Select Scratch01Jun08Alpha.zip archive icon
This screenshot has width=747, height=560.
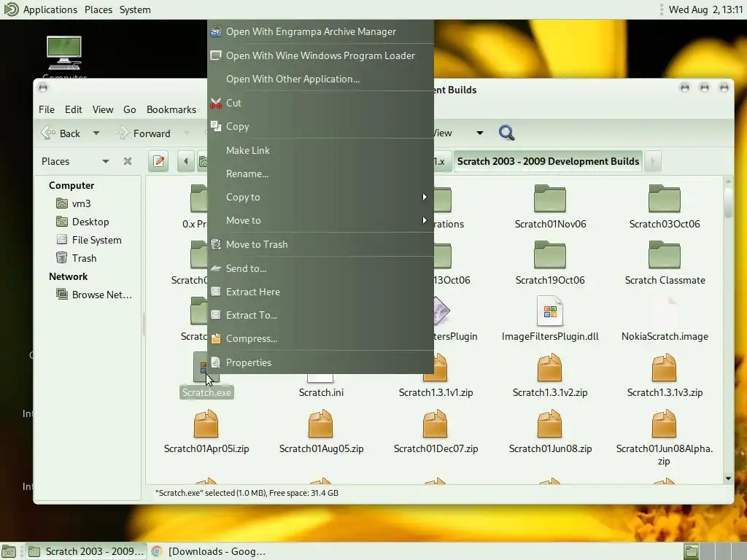click(x=664, y=424)
